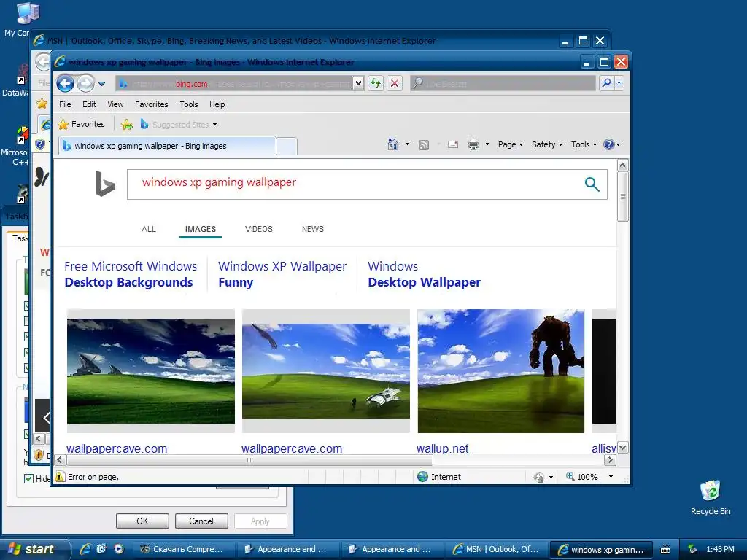
Task: Click the Read Mail icon
Action: 452,144
